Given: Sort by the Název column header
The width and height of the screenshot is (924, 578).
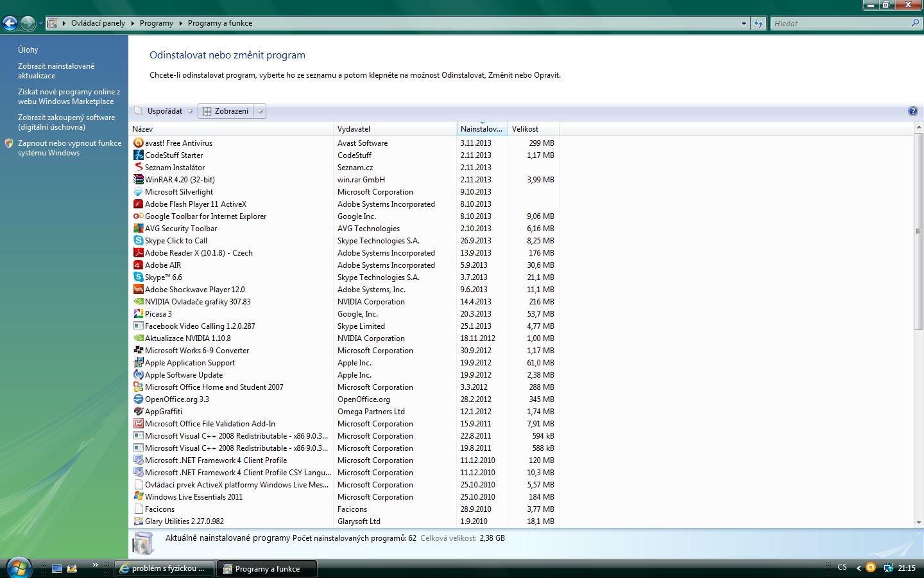Looking at the screenshot, I should tap(231, 129).
